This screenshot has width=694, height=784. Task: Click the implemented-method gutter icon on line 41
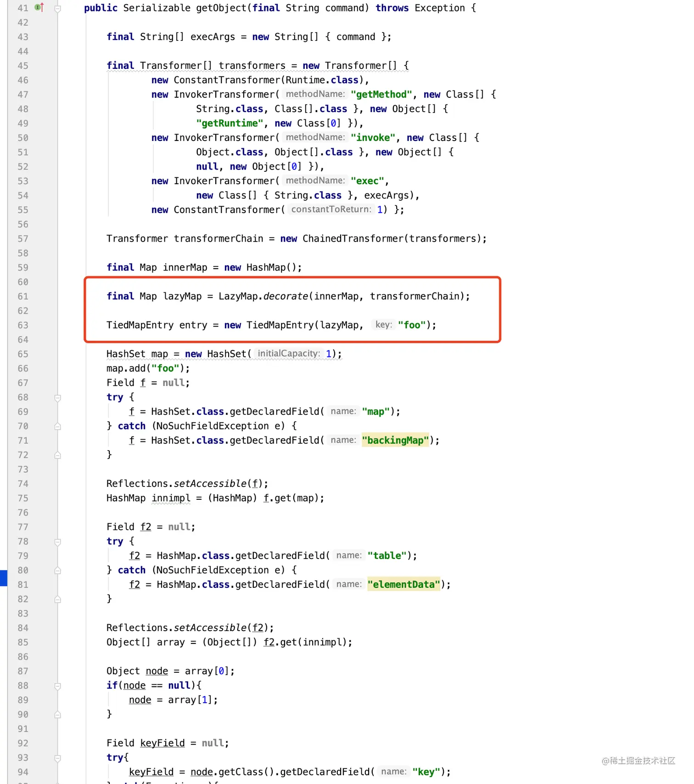point(39,7)
